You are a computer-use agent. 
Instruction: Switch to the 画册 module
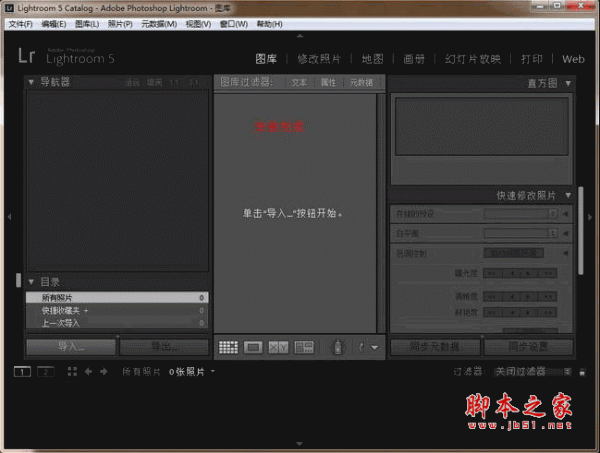[x=414, y=59]
